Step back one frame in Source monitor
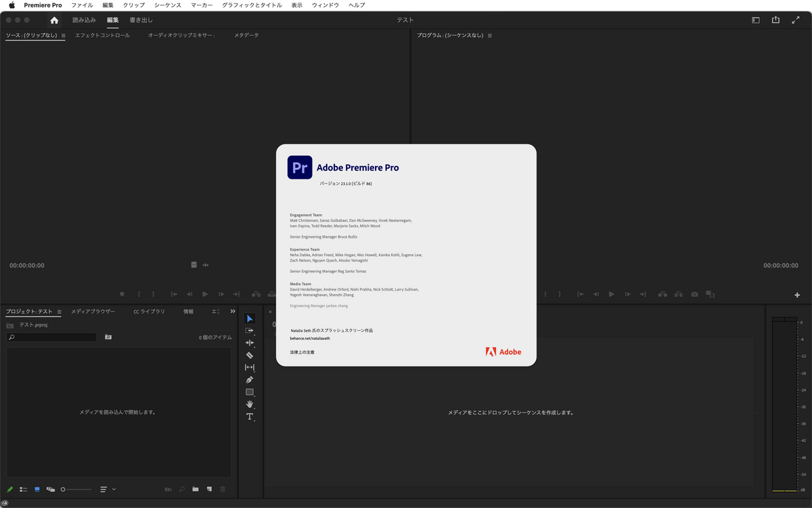Viewport: 812px width, 508px height. (x=189, y=294)
